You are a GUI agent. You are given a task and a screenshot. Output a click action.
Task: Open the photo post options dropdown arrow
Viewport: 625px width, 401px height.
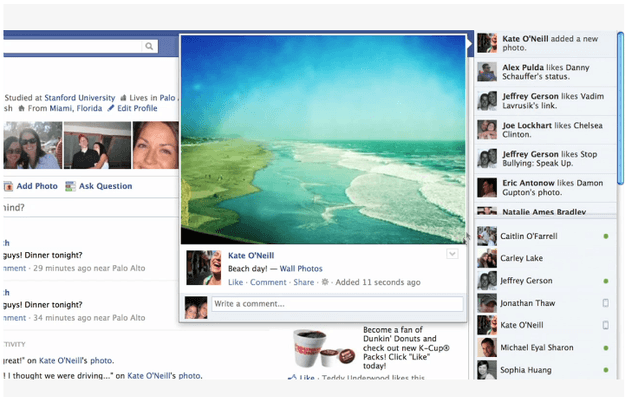click(x=452, y=254)
